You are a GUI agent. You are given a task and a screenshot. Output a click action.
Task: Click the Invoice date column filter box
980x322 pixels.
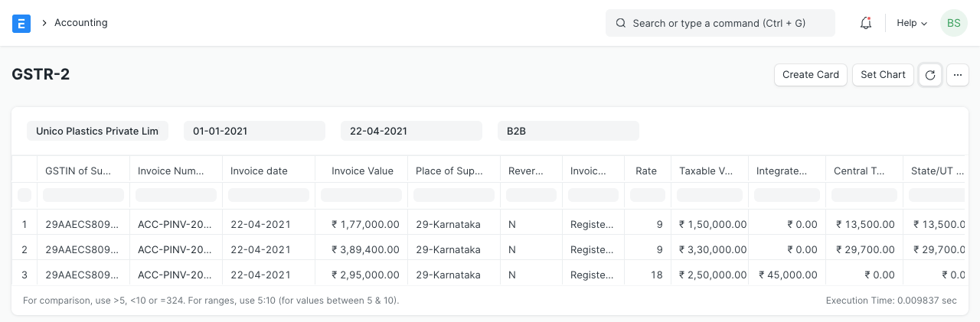[x=268, y=195]
